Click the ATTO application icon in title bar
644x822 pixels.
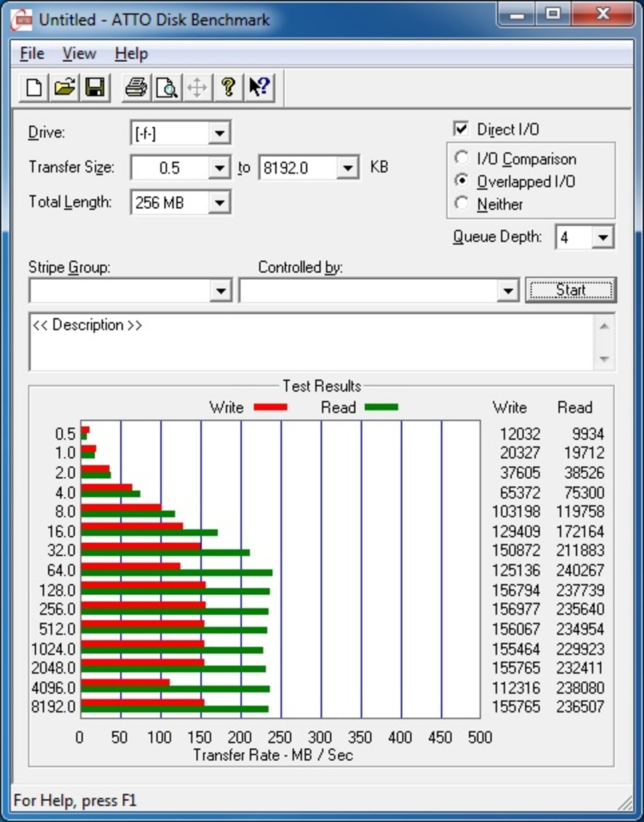21,20
